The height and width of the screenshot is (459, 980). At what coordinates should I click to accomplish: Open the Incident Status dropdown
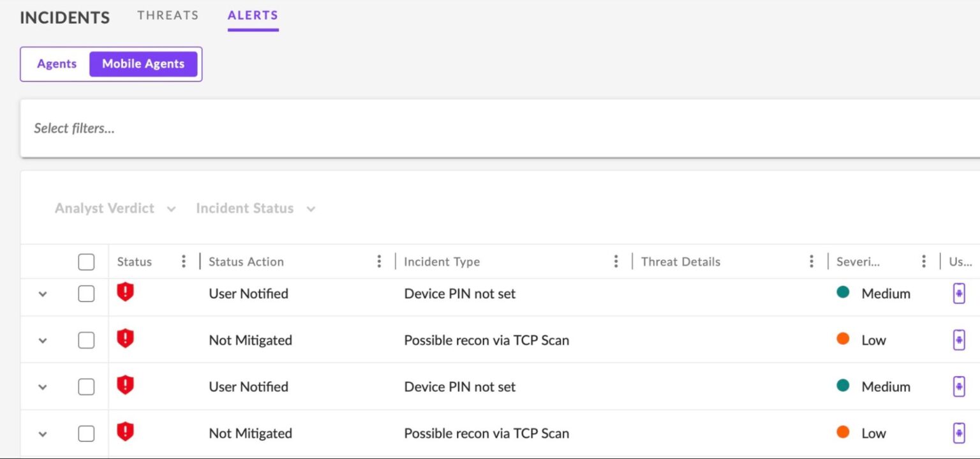click(255, 209)
